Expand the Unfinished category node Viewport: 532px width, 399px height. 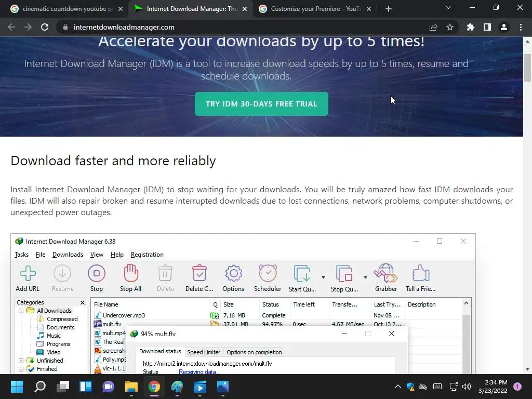click(21, 361)
